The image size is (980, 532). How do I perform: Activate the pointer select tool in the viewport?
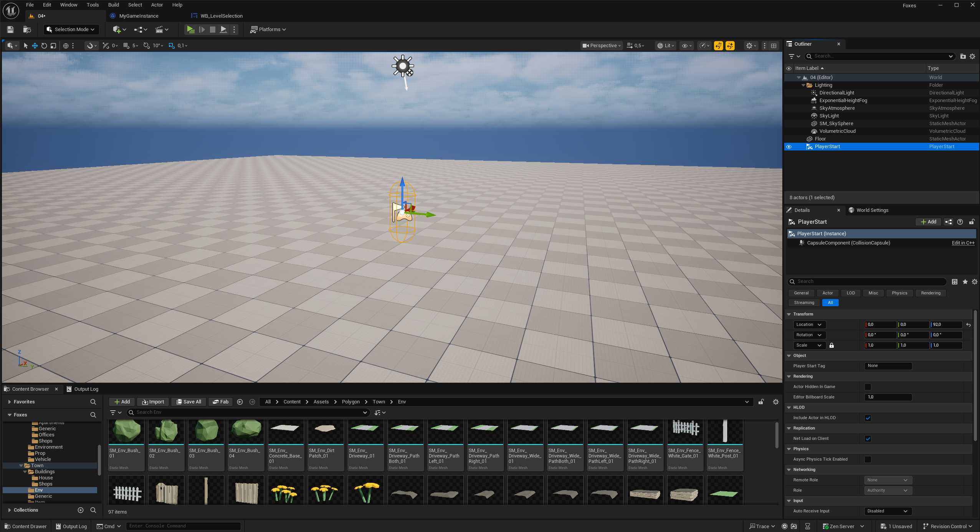coord(26,46)
